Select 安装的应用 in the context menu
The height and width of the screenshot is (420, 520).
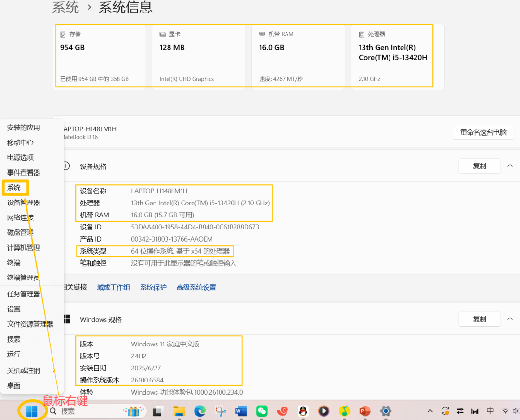click(24, 127)
